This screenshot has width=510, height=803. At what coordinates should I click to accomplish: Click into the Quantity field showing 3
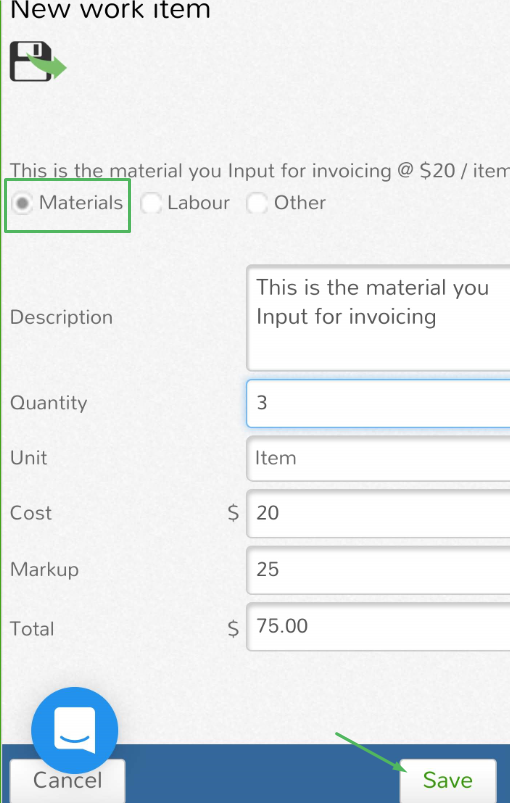378,403
